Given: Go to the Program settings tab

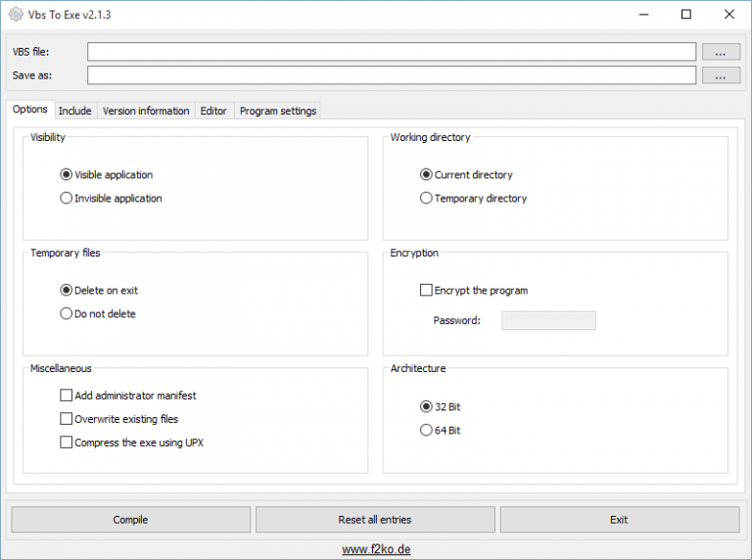Looking at the screenshot, I should [278, 111].
